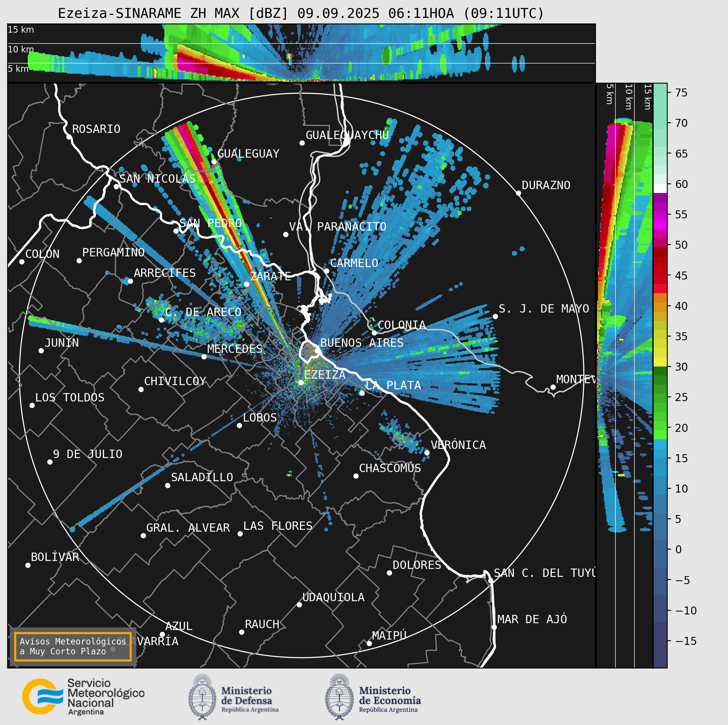Click the C. DE ARECO map label
Viewport: 728px width, 725px height.
tap(203, 312)
